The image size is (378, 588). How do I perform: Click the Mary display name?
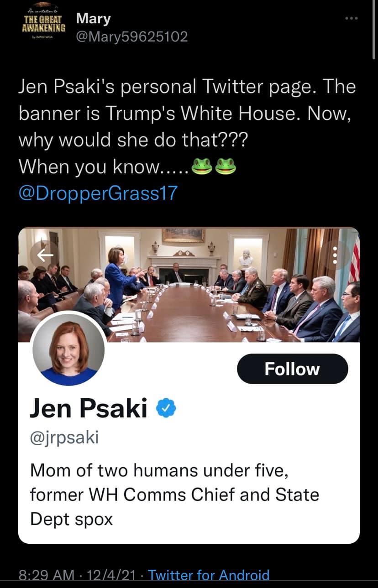pos(93,19)
